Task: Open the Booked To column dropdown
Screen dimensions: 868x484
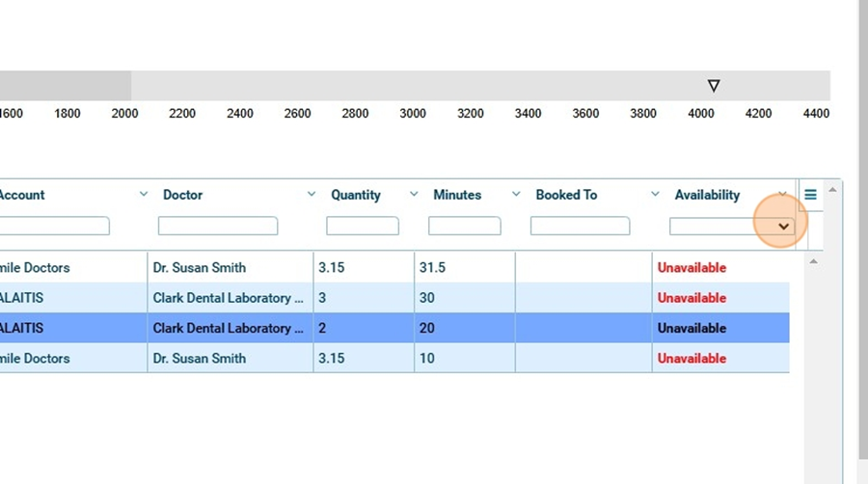Action: tap(655, 194)
